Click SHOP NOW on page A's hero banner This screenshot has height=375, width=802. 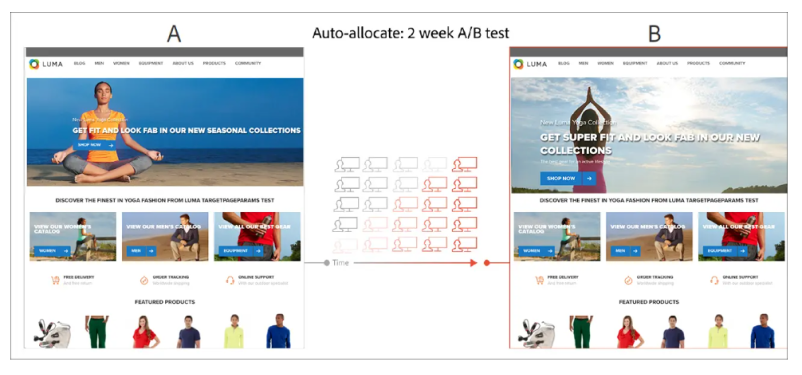click(95, 145)
